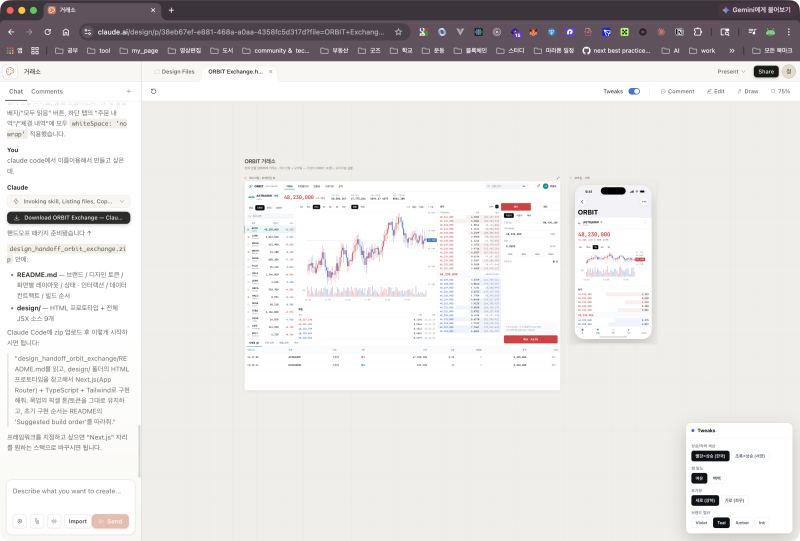Viewport: 800px width, 541px height.
Task: Choose Amber brand color
Action: (742, 523)
